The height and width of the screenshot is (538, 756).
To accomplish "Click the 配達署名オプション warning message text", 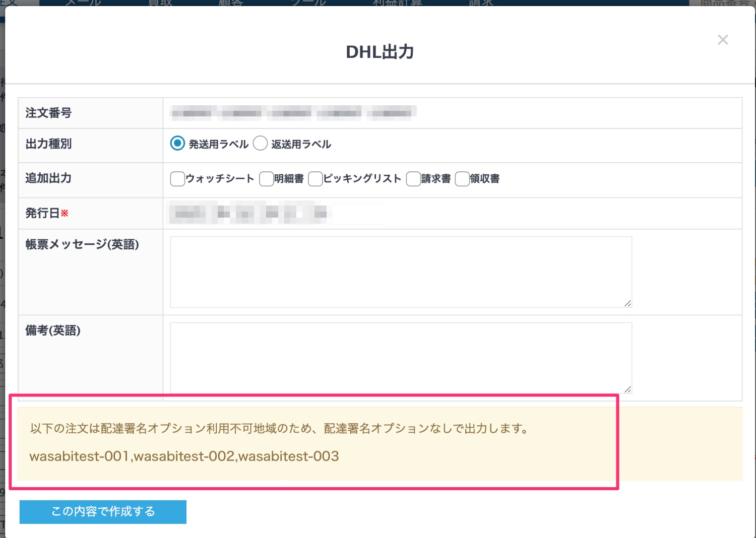I will click(279, 429).
